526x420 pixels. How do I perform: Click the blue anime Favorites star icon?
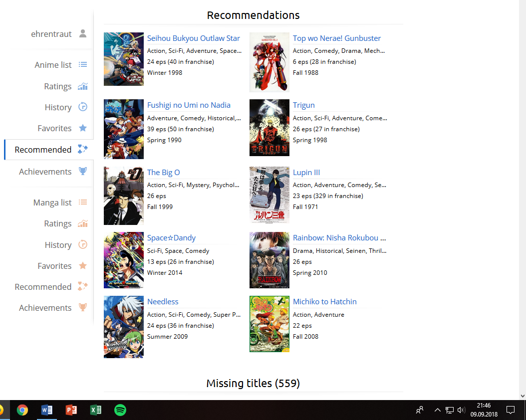(83, 128)
